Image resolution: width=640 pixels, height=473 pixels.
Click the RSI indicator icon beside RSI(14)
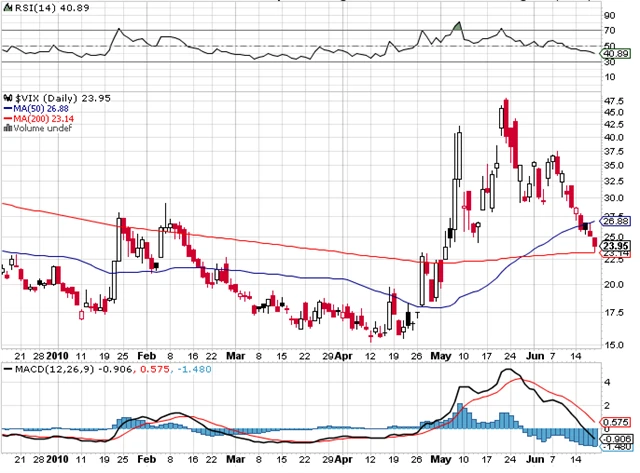[8, 7]
